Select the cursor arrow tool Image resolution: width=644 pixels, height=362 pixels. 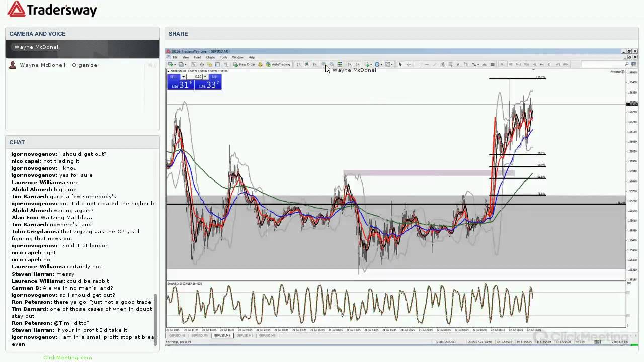400,64
